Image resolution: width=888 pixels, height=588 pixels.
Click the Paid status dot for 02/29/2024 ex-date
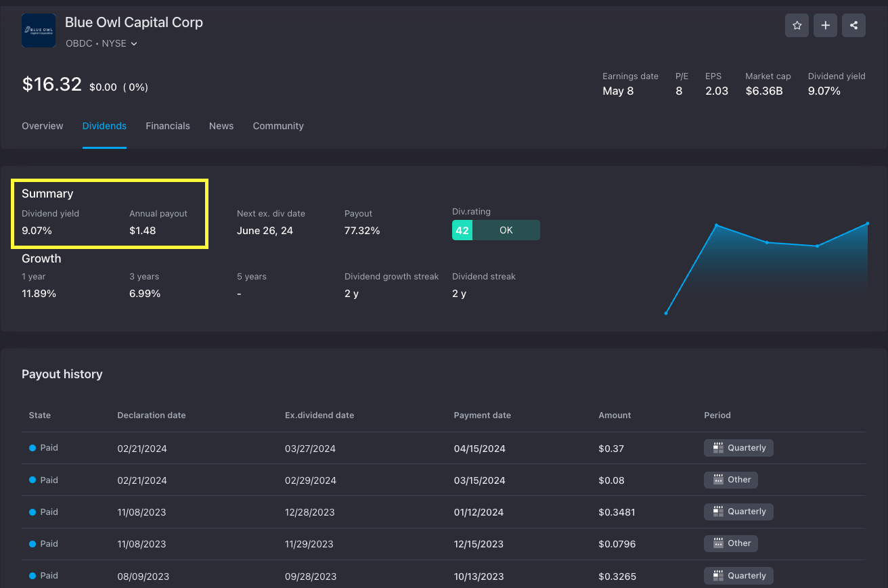(32, 480)
